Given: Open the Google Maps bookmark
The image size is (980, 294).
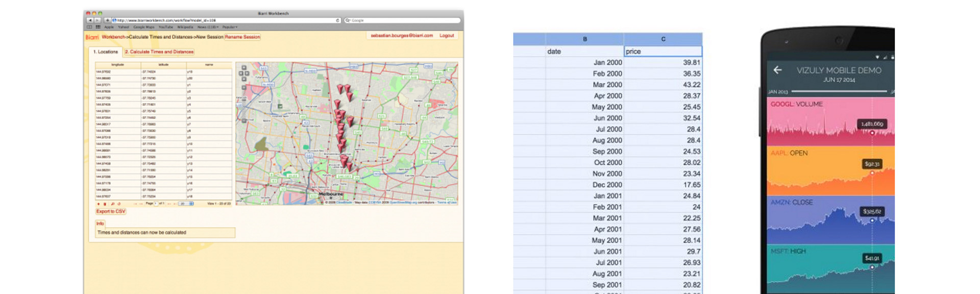Looking at the screenshot, I should point(144,27).
